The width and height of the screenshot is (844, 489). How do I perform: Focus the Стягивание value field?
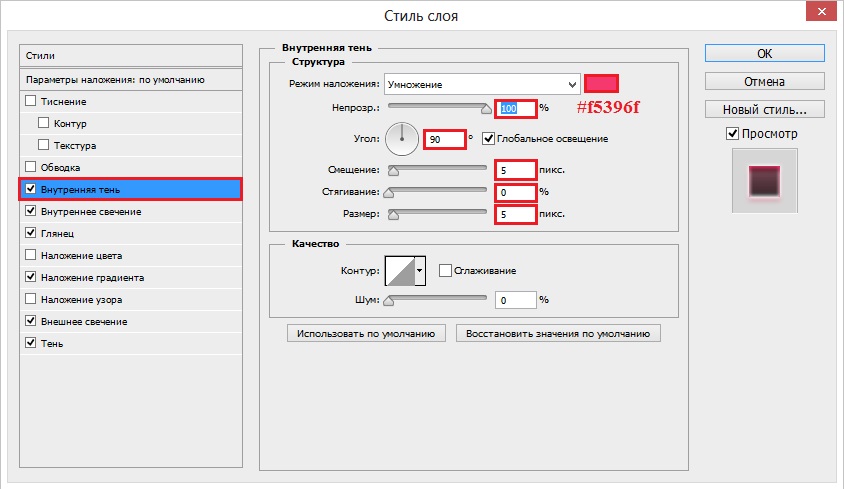(516, 192)
